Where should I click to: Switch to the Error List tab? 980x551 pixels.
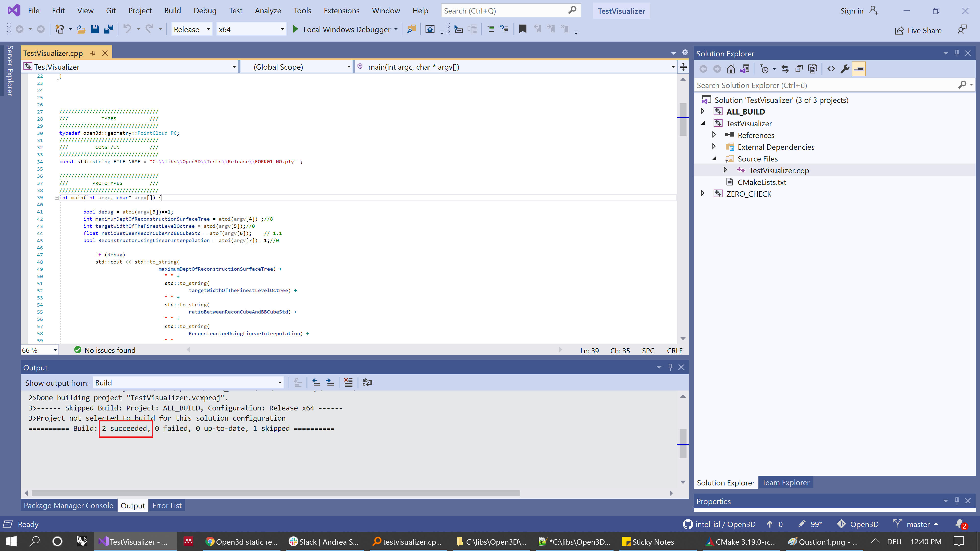167,505
